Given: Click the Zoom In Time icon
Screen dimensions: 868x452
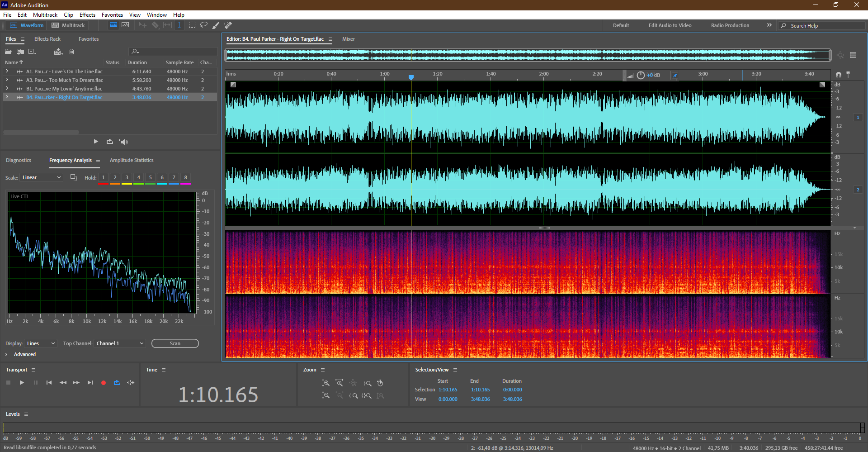Looking at the screenshot, I should coord(340,383).
